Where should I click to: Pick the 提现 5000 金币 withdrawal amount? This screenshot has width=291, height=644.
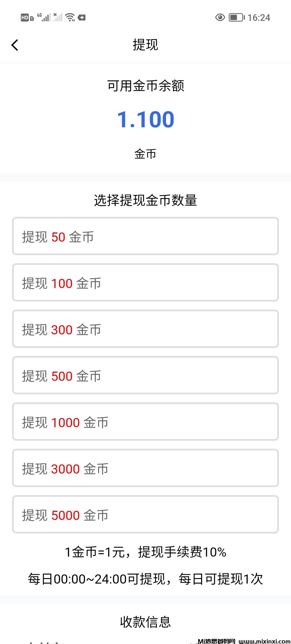point(145,515)
